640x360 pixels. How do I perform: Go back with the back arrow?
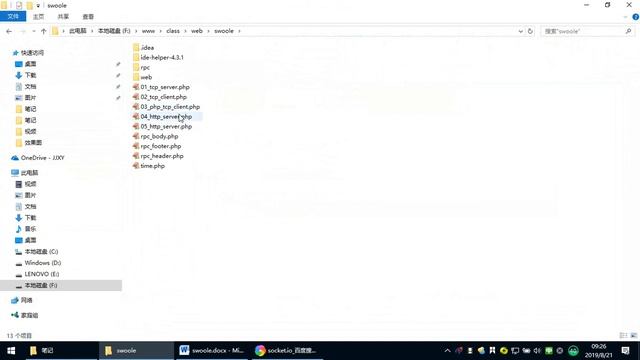(9, 31)
